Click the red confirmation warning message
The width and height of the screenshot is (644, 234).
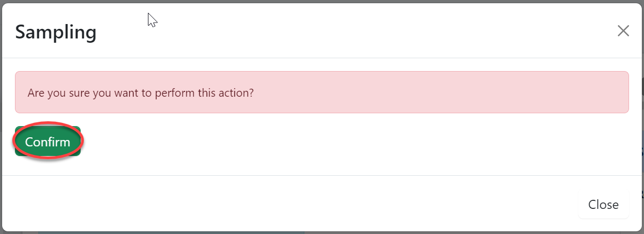point(140,92)
